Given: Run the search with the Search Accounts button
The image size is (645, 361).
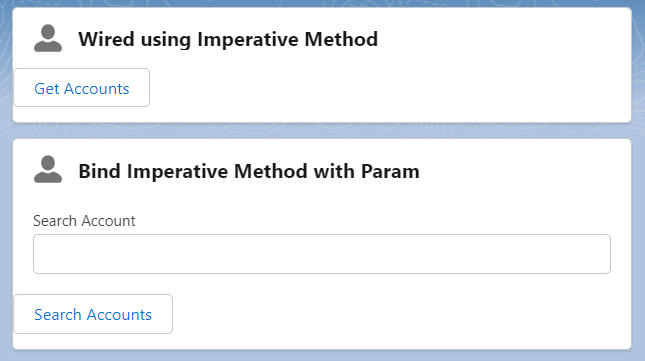Looking at the screenshot, I should (93, 314).
